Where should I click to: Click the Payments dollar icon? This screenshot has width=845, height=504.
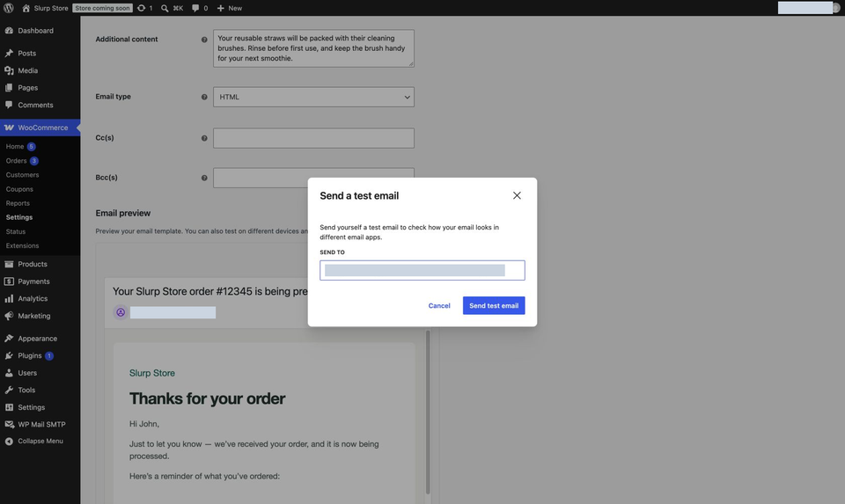pos(9,281)
